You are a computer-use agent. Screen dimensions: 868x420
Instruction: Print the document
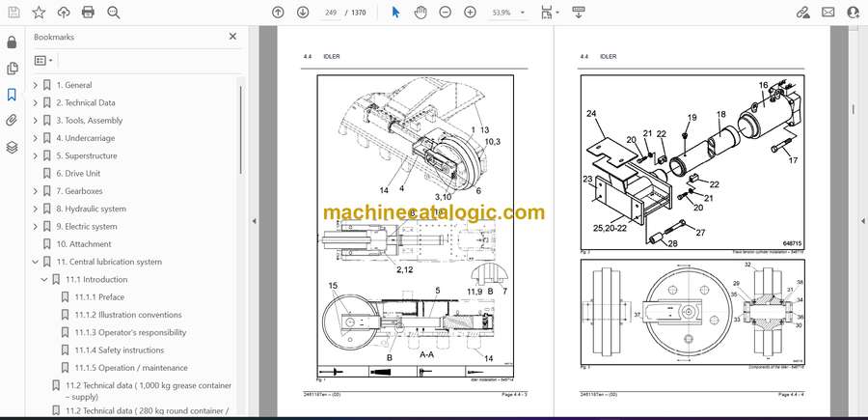point(89,13)
